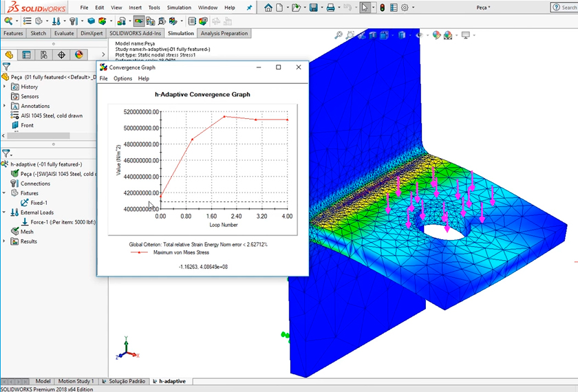Click the Zoom to Fit magnifier icon

coord(339,35)
